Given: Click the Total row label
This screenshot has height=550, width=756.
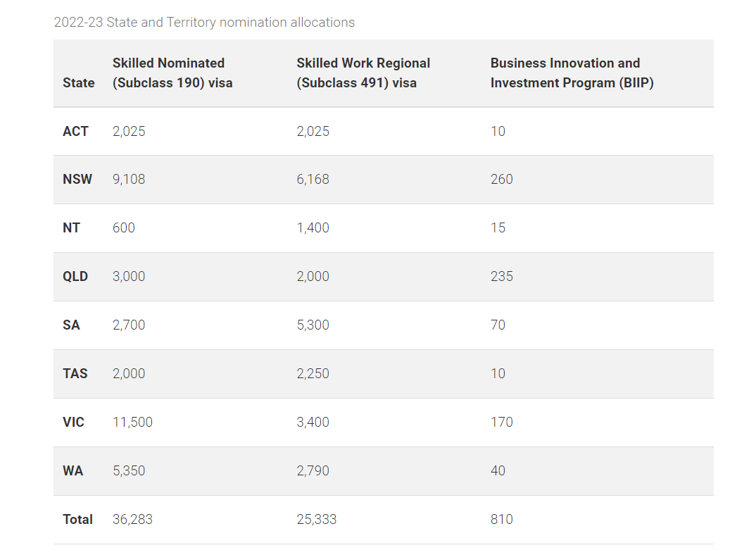Looking at the screenshot, I should (77, 520).
